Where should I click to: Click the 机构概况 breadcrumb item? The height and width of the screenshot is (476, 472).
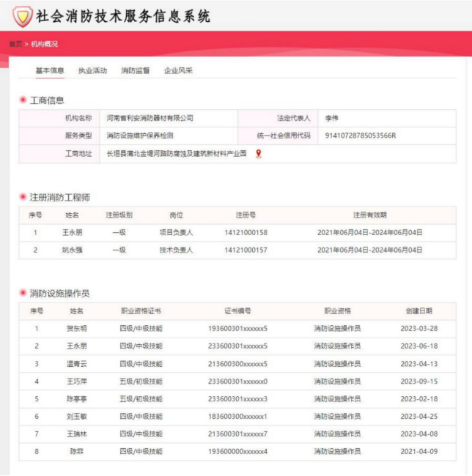[x=44, y=44]
